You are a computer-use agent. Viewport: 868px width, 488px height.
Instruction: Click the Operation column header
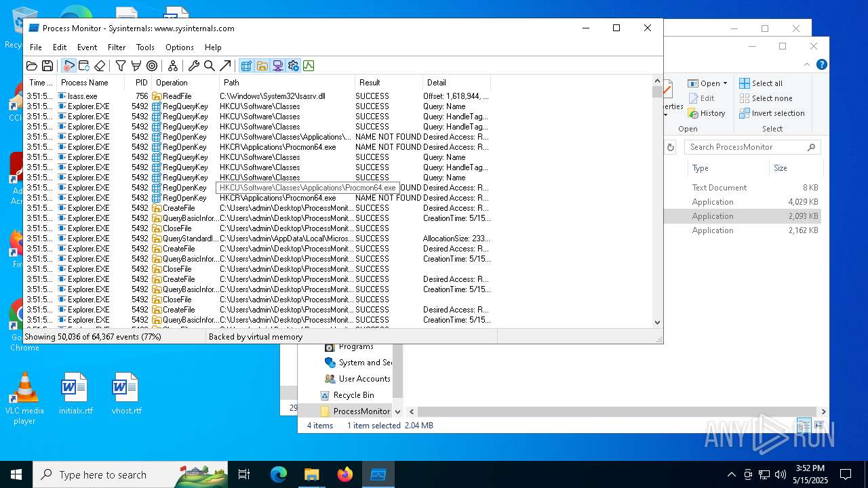pyautogui.click(x=185, y=83)
